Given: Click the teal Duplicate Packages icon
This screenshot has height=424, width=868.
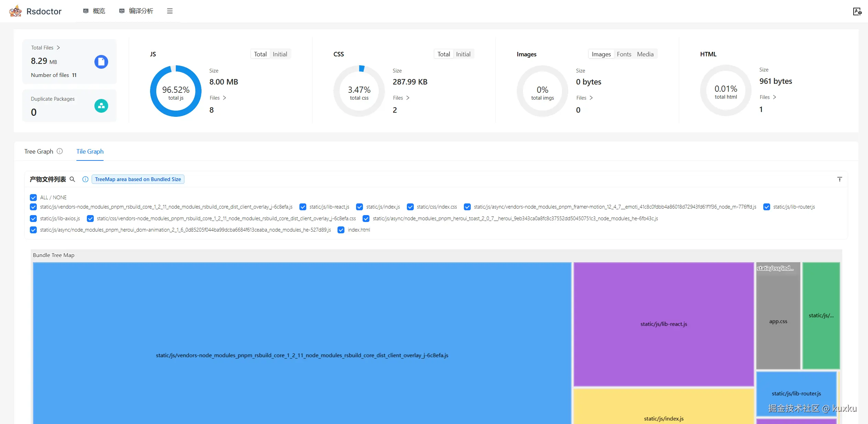Looking at the screenshot, I should pyautogui.click(x=101, y=106).
